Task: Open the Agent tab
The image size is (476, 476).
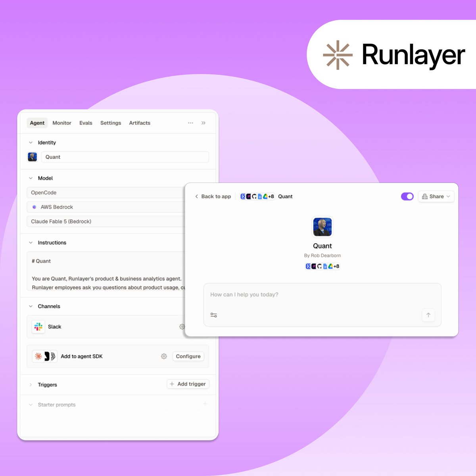Action: point(37,123)
